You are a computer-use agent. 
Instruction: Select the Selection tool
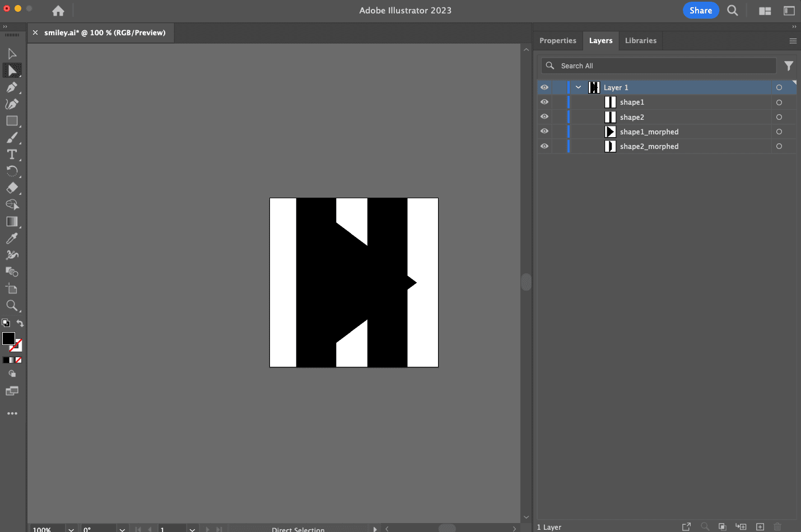click(x=12, y=53)
